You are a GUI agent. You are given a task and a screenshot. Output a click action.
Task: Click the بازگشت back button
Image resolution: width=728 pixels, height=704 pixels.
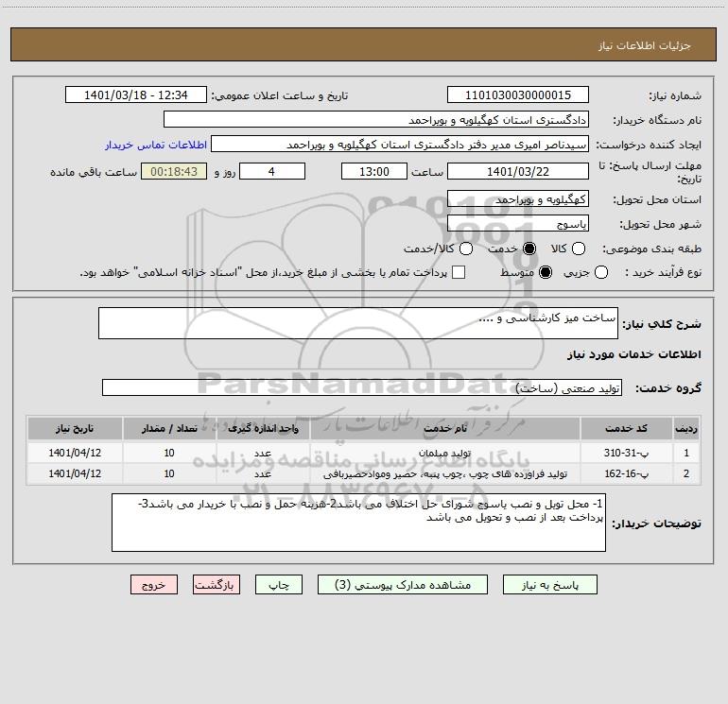(x=217, y=585)
